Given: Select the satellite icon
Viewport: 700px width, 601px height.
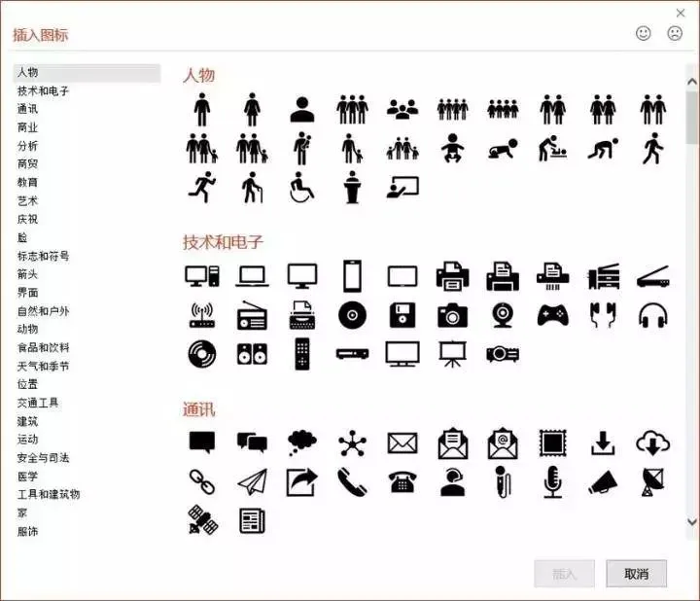Looking at the screenshot, I should coord(202,520).
